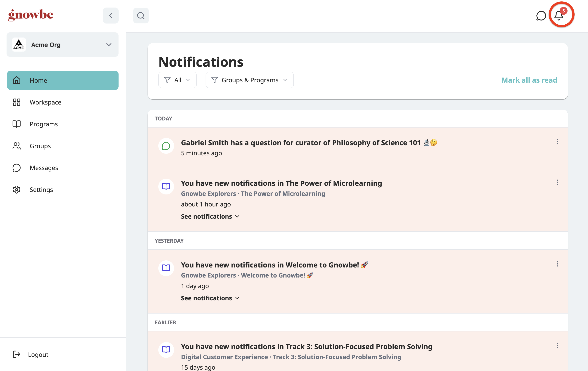Click the Logout arrow icon

(17, 354)
